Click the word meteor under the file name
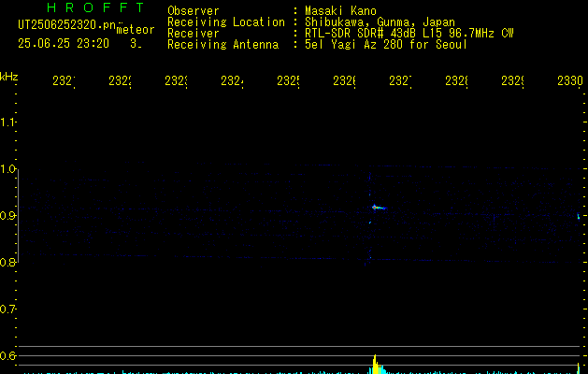 [136, 30]
